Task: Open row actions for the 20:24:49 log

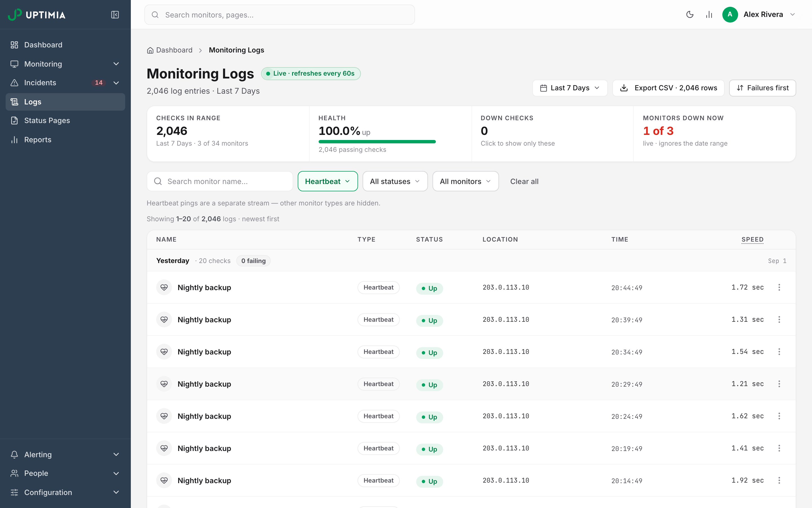Action: [779, 416]
